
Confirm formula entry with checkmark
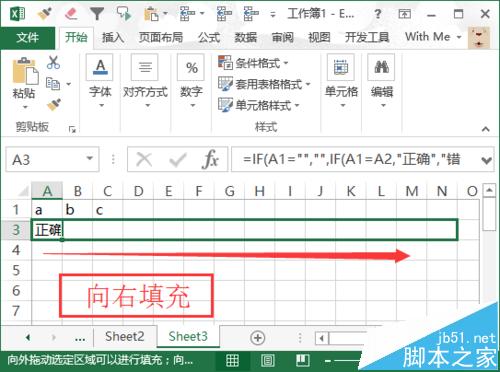[177, 159]
